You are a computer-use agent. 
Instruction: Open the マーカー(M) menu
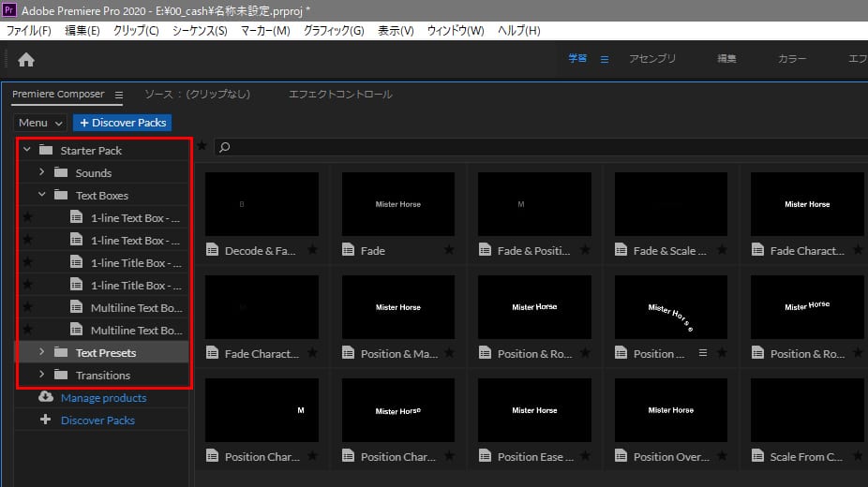(x=265, y=31)
